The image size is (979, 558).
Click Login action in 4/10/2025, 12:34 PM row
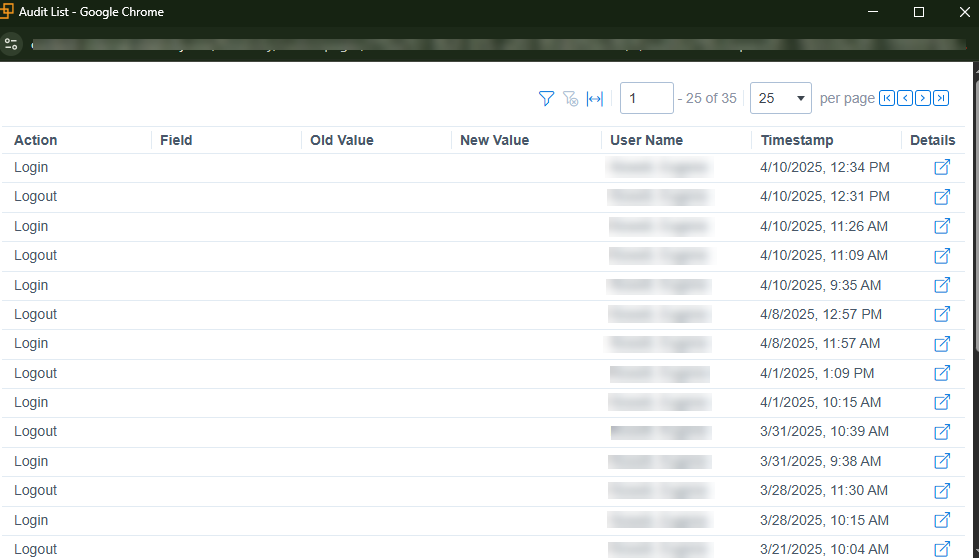point(31,167)
